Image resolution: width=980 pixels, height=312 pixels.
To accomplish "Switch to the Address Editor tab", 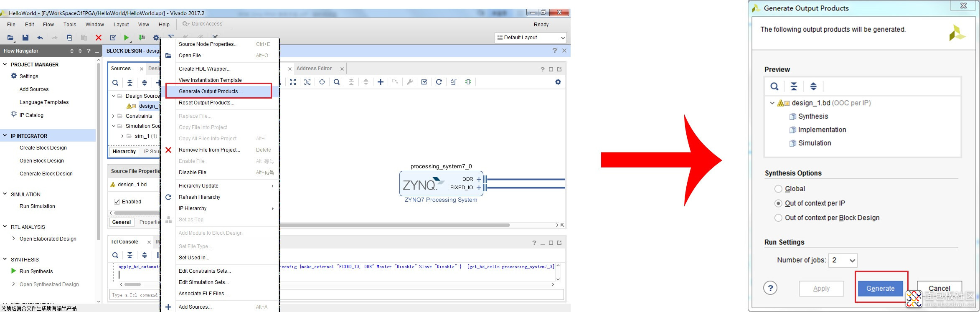I will 314,68.
